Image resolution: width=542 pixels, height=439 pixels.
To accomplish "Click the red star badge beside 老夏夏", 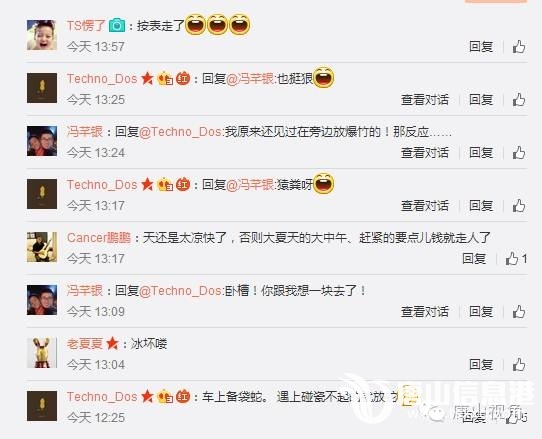I will (112, 344).
